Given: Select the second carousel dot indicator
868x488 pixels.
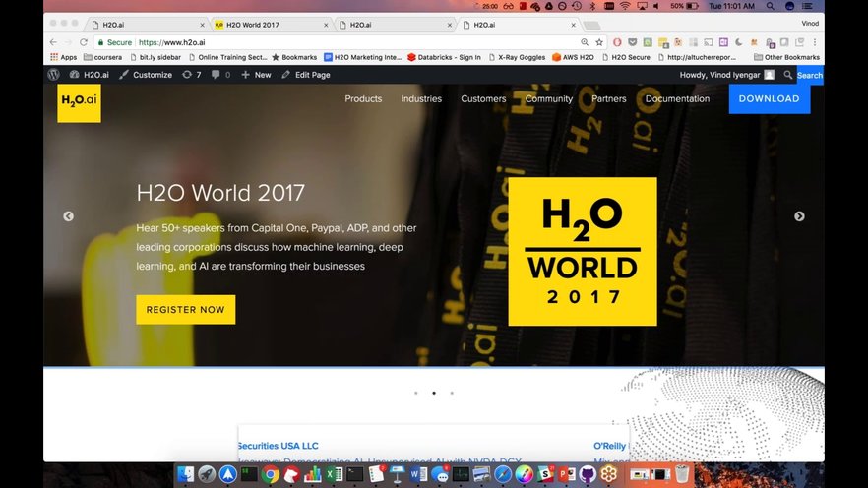Looking at the screenshot, I should pyautogui.click(x=434, y=393).
